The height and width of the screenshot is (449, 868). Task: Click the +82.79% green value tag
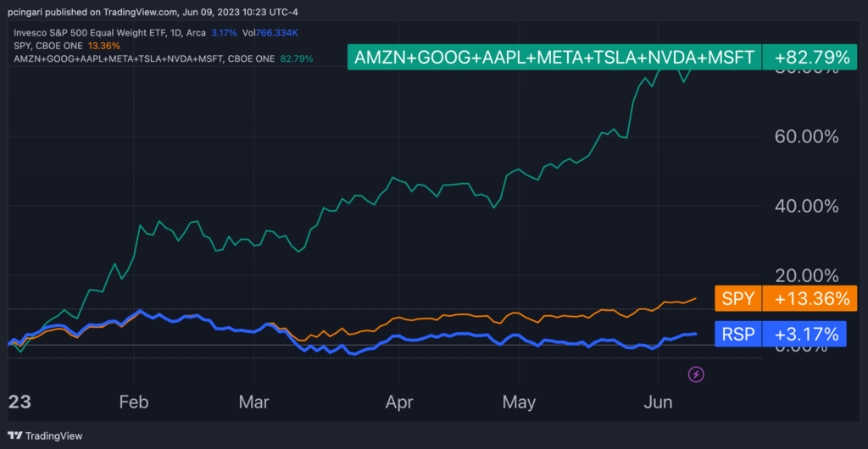point(810,58)
